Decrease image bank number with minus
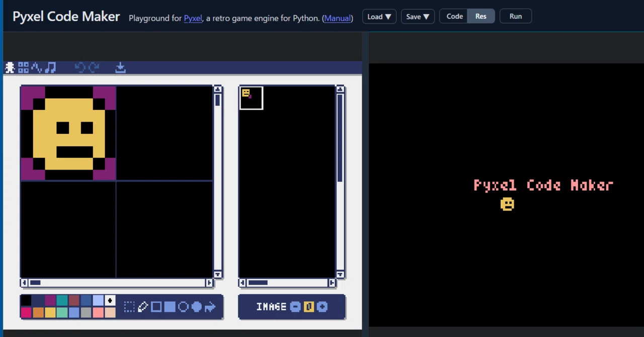 (295, 307)
